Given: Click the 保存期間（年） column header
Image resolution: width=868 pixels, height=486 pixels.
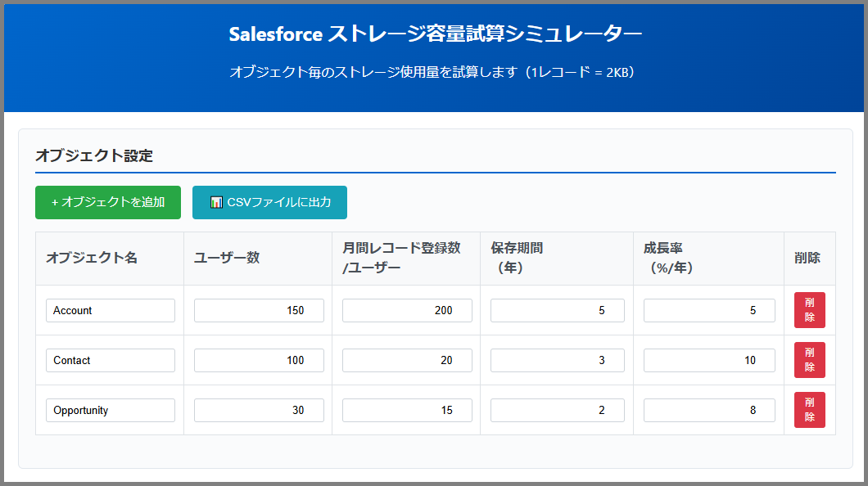Looking at the screenshot, I should pyautogui.click(x=557, y=259).
